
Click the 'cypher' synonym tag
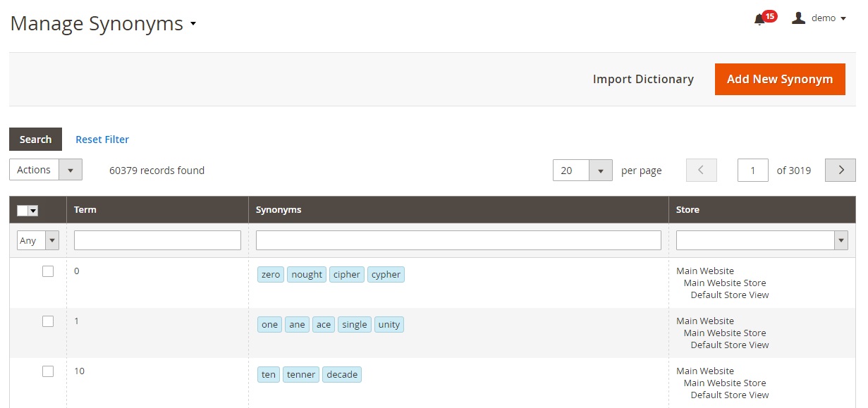click(386, 275)
